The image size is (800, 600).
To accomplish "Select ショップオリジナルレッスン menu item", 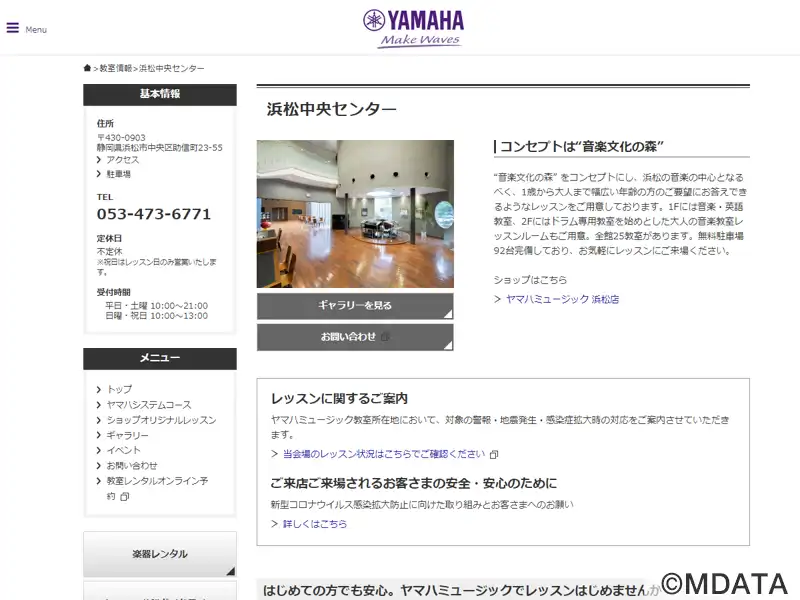I will click(x=161, y=420).
